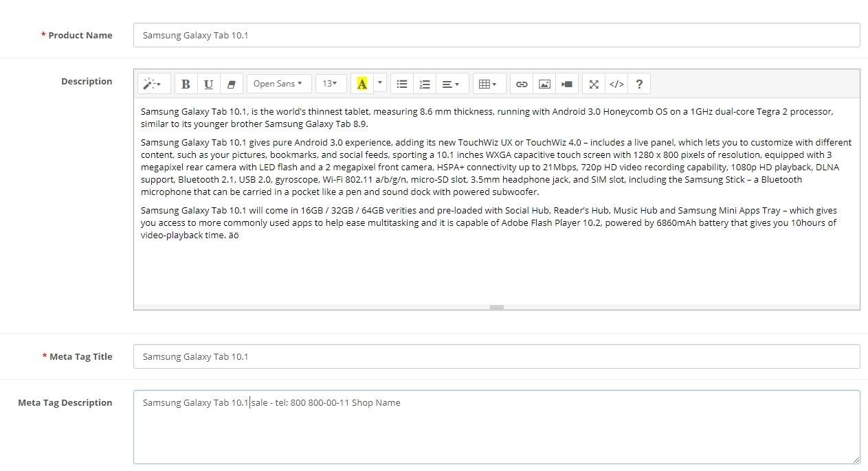Image resolution: width=868 pixels, height=471 pixels.
Task: Open the editor help dialog
Action: click(639, 84)
